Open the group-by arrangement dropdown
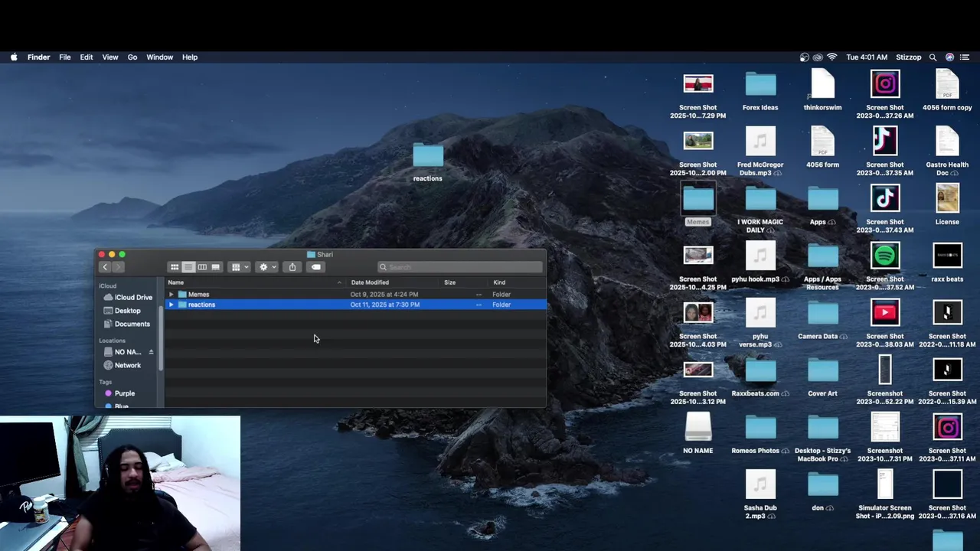Screen dimensions: 980x551 click(x=240, y=267)
